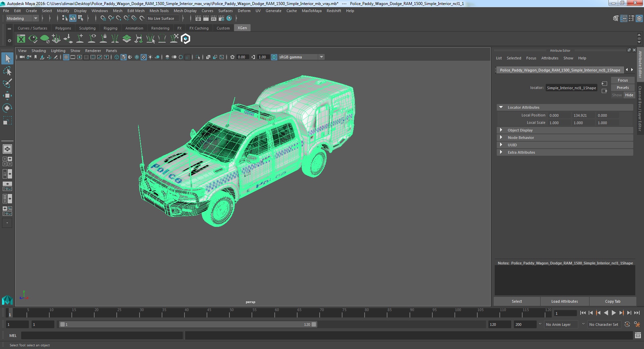Open the Windows menu
The width and height of the screenshot is (644, 349).
pos(100,11)
